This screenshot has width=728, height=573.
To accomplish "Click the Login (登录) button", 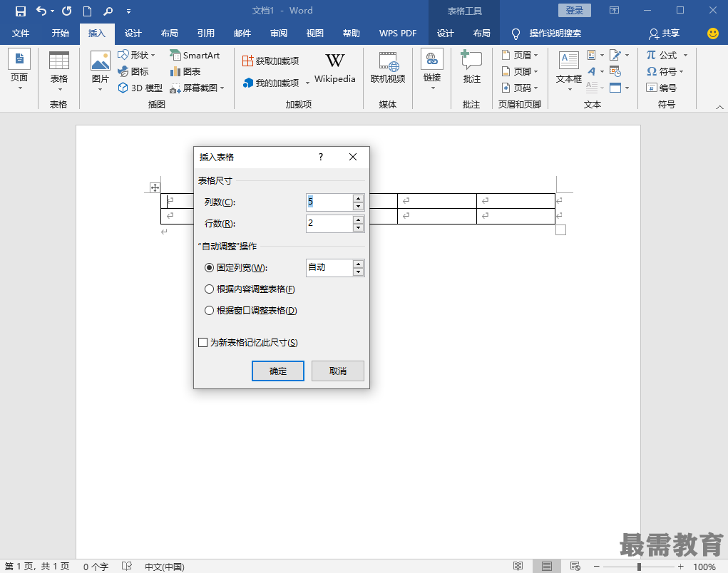I will tap(574, 10).
